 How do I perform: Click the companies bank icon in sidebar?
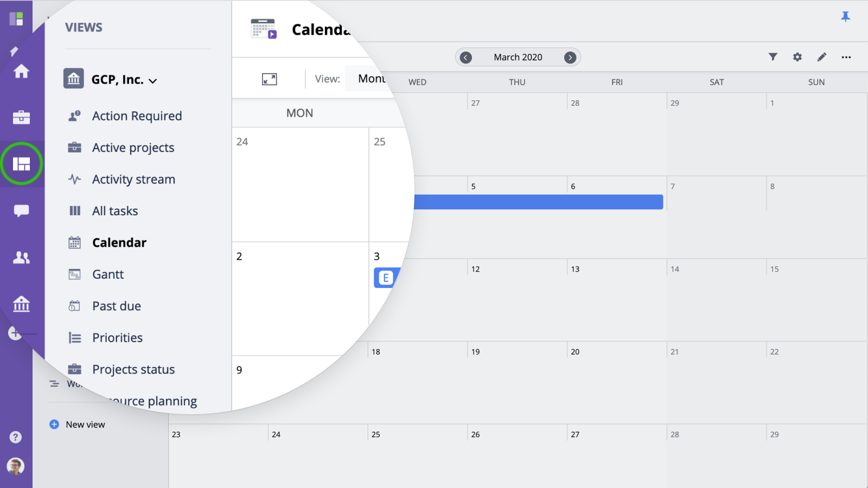pyautogui.click(x=21, y=304)
